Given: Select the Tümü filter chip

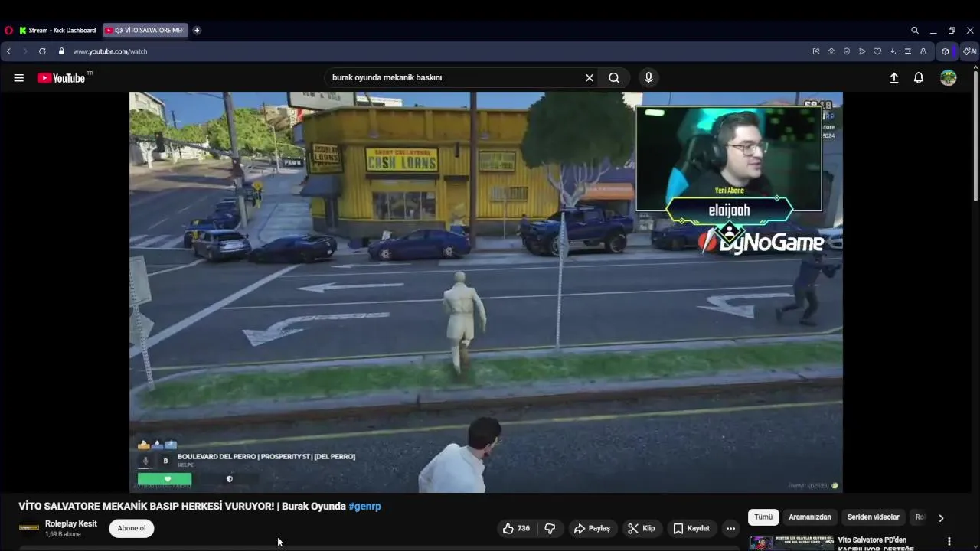Looking at the screenshot, I should [763, 517].
